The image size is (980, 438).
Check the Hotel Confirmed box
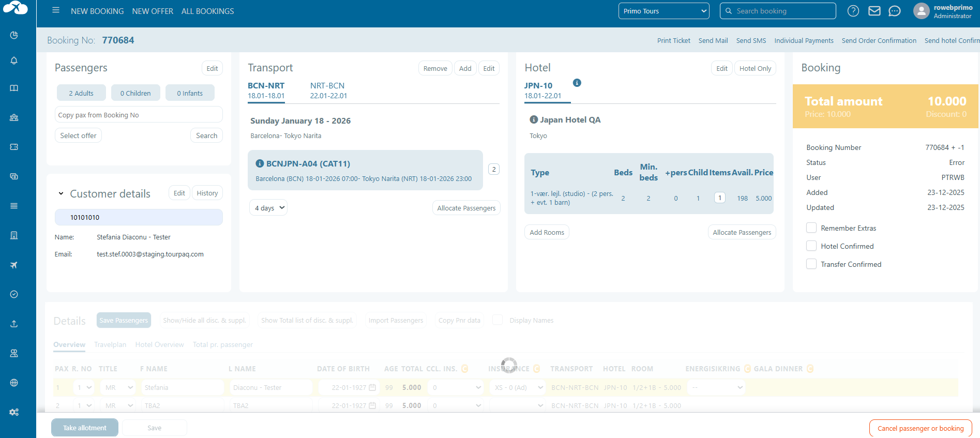point(811,246)
